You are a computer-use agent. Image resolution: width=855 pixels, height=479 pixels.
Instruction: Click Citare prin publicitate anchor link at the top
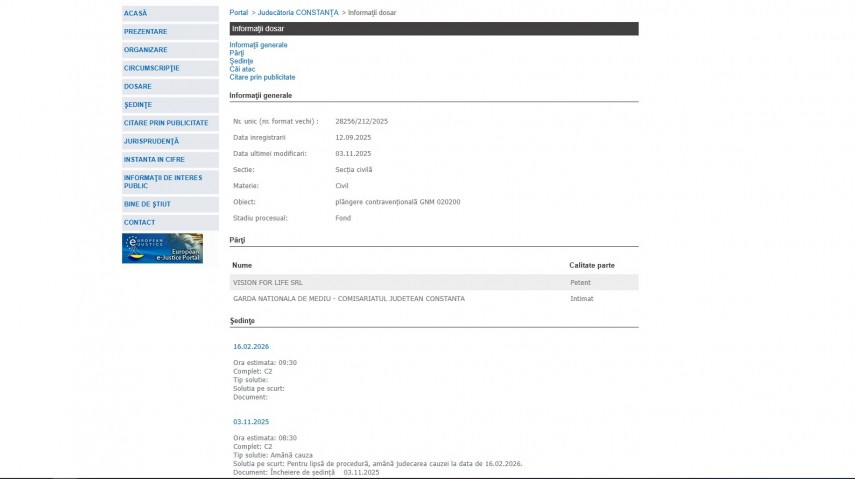click(x=262, y=77)
